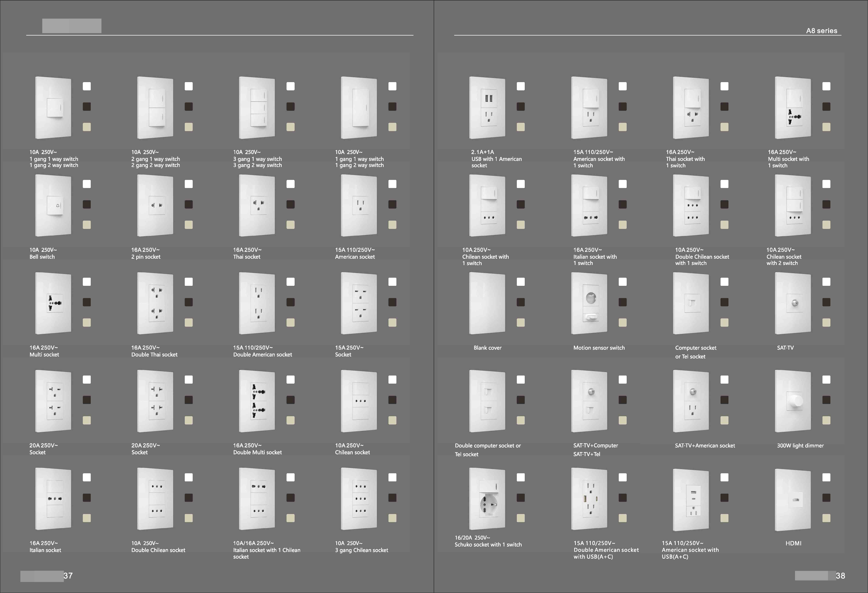Image resolution: width=868 pixels, height=593 pixels.
Task: Pick beige swatch beside SAT·TV+American socket
Action: (725, 421)
